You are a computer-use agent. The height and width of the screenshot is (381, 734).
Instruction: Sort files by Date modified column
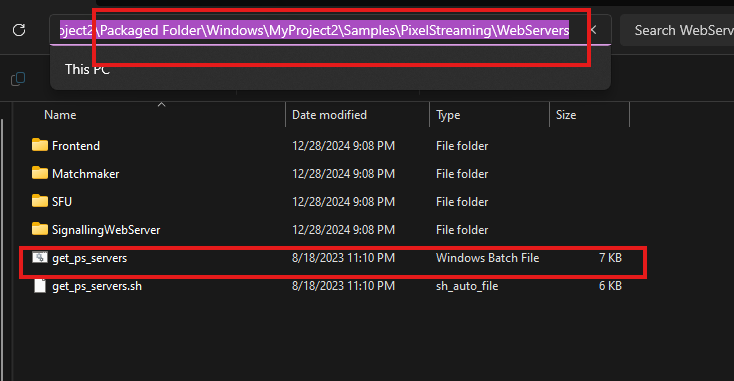tap(329, 115)
